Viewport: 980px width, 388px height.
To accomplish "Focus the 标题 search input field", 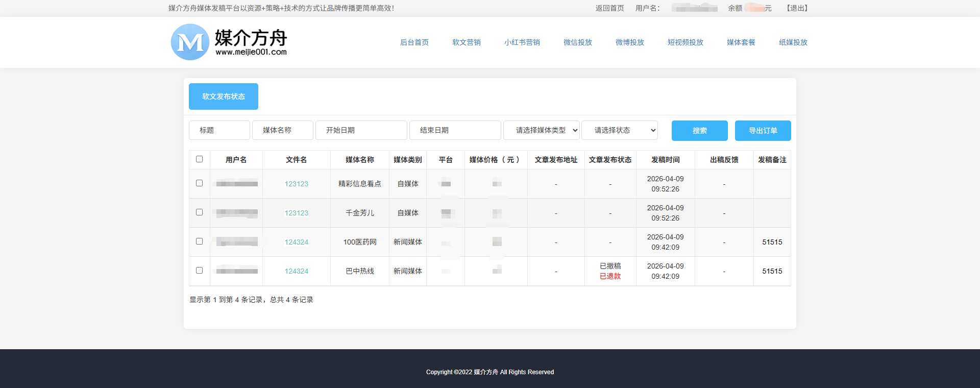I will tap(219, 130).
